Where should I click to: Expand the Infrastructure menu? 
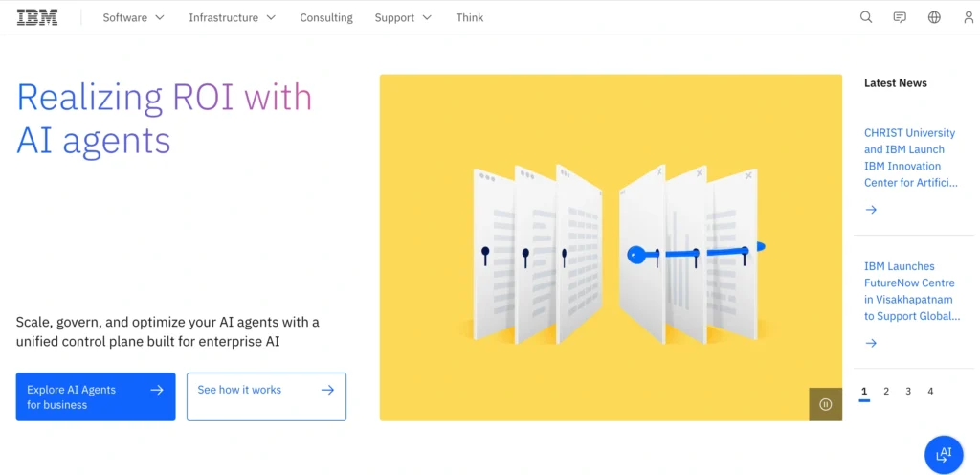coord(232,17)
